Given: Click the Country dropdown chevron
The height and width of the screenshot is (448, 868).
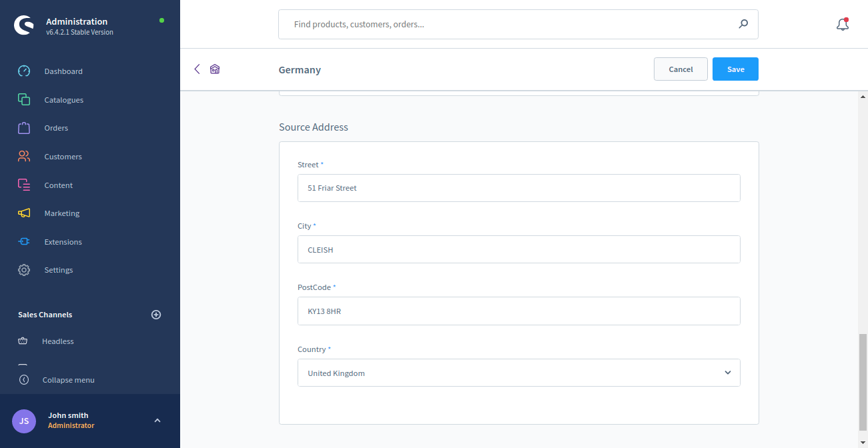Looking at the screenshot, I should [728, 373].
